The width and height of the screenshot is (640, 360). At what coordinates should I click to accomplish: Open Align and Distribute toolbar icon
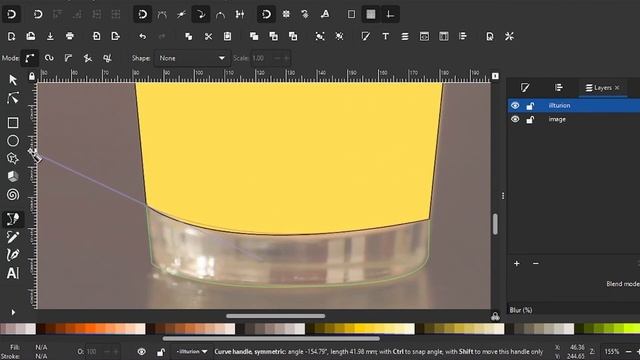(x=463, y=36)
